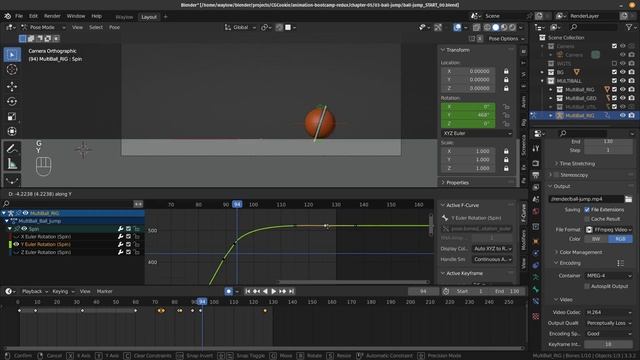Select the Rotate tool

(x=12, y=101)
